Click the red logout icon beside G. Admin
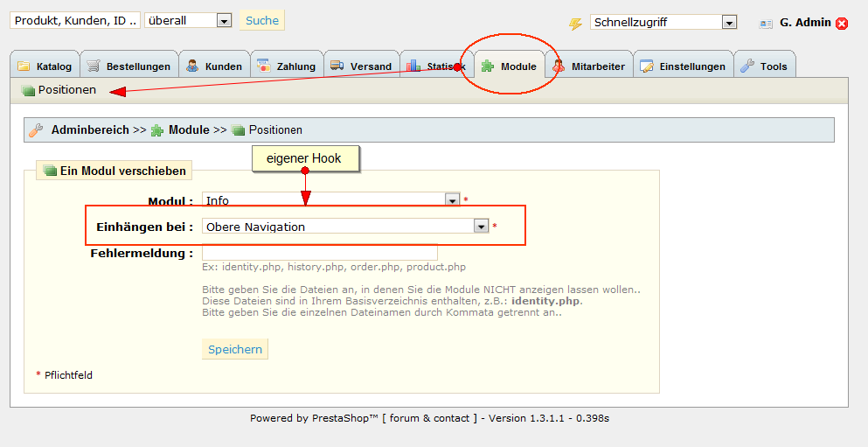The height and width of the screenshot is (447, 868). pyautogui.click(x=842, y=24)
